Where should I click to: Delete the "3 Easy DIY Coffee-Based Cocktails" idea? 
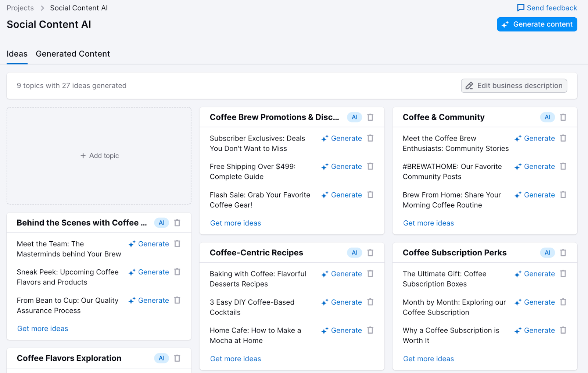[370, 302]
